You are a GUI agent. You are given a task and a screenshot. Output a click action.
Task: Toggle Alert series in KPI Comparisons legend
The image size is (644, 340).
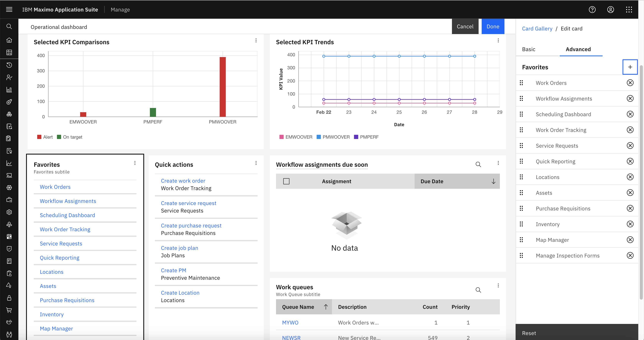click(x=45, y=137)
